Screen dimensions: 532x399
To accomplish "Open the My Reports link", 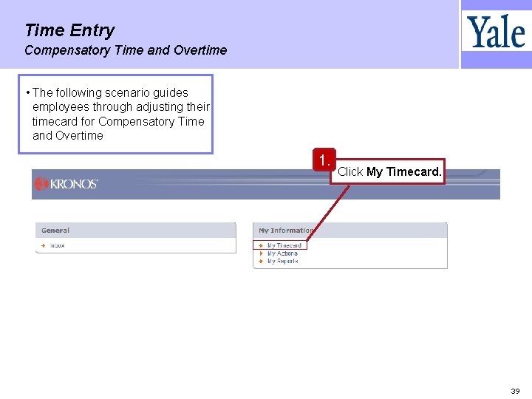I will point(282,262).
